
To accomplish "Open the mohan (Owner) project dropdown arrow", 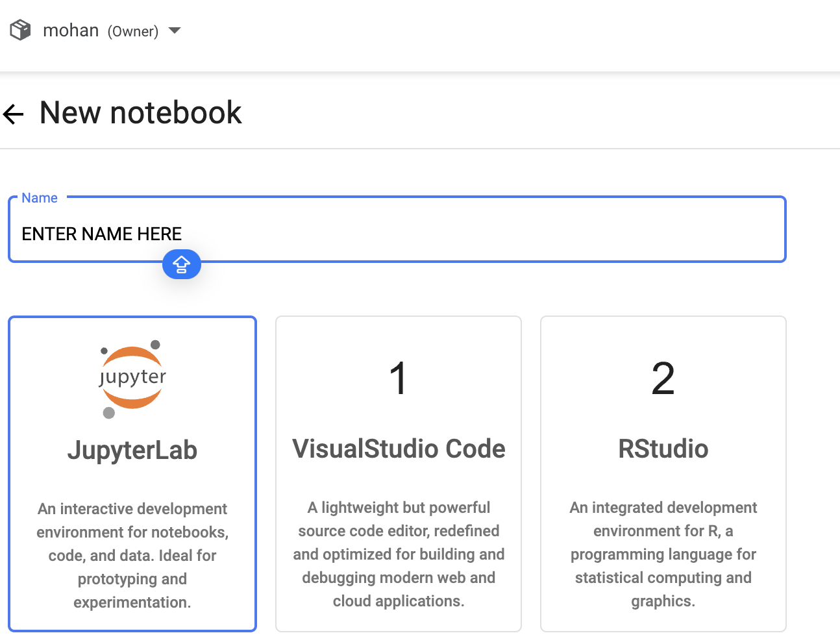I will click(174, 31).
